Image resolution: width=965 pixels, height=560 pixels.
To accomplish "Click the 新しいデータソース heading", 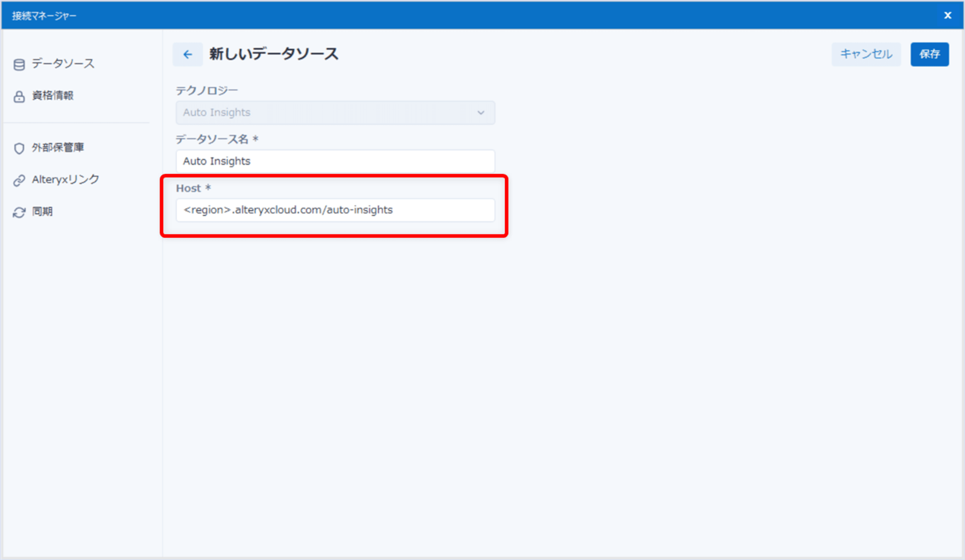I will coord(274,54).
